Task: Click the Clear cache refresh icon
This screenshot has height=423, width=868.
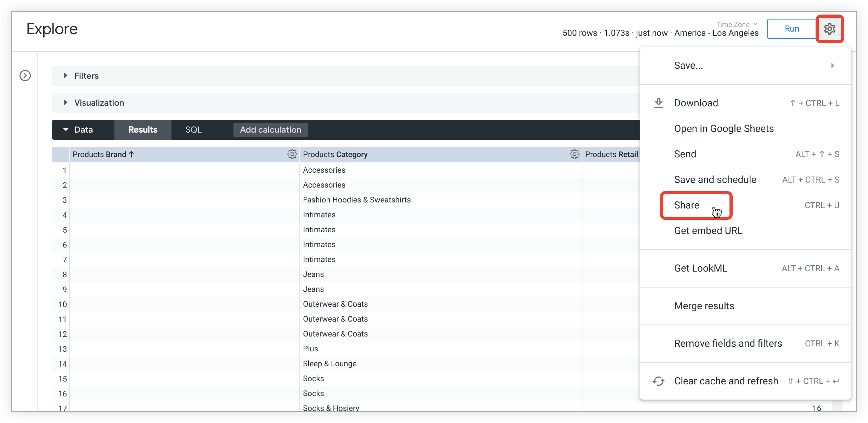Action: (658, 381)
